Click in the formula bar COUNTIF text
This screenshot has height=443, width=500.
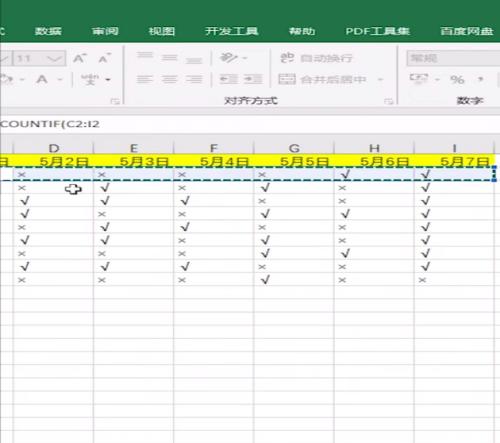tap(50, 124)
